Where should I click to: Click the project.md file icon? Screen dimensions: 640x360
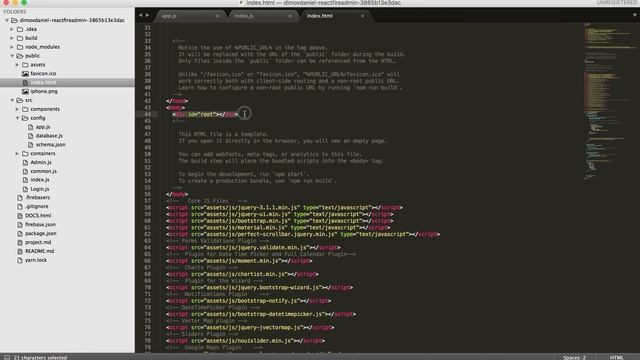pos(20,242)
